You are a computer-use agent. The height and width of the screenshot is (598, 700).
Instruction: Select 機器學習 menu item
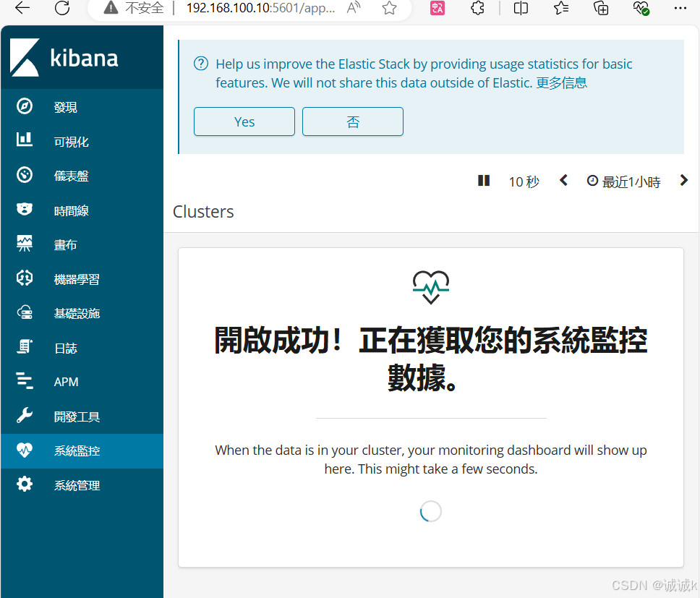point(77,279)
